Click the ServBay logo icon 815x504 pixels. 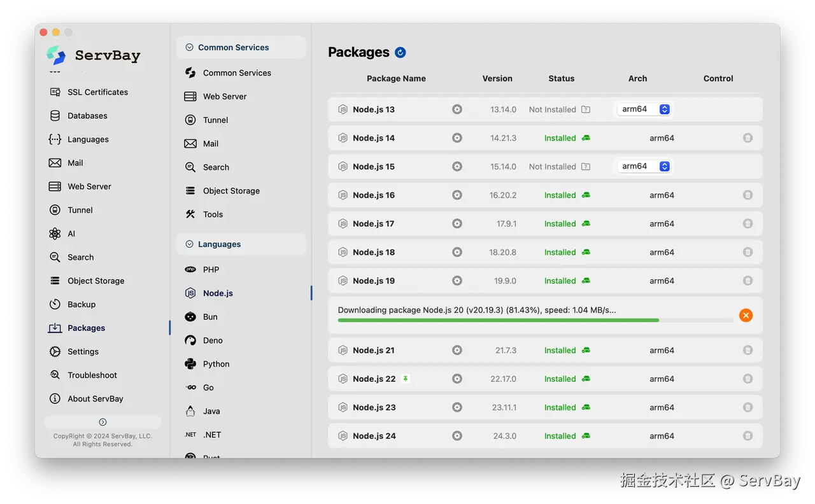tap(56, 55)
